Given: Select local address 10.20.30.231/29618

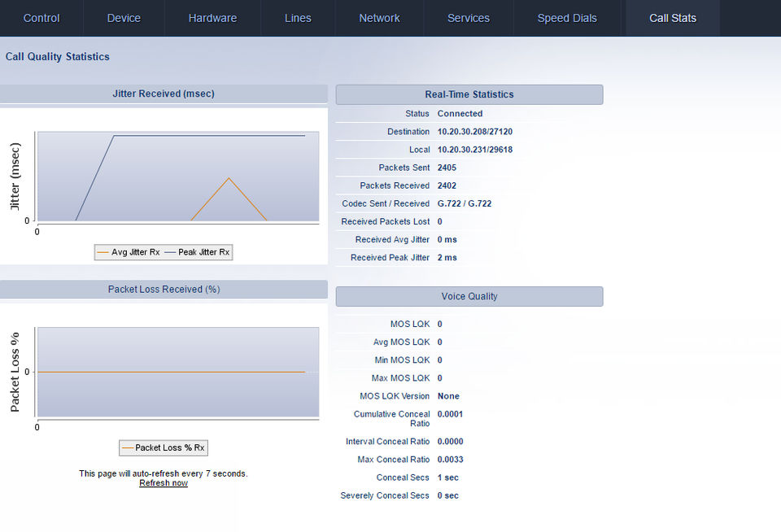Looking at the screenshot, I should click(x=474, y=150).
